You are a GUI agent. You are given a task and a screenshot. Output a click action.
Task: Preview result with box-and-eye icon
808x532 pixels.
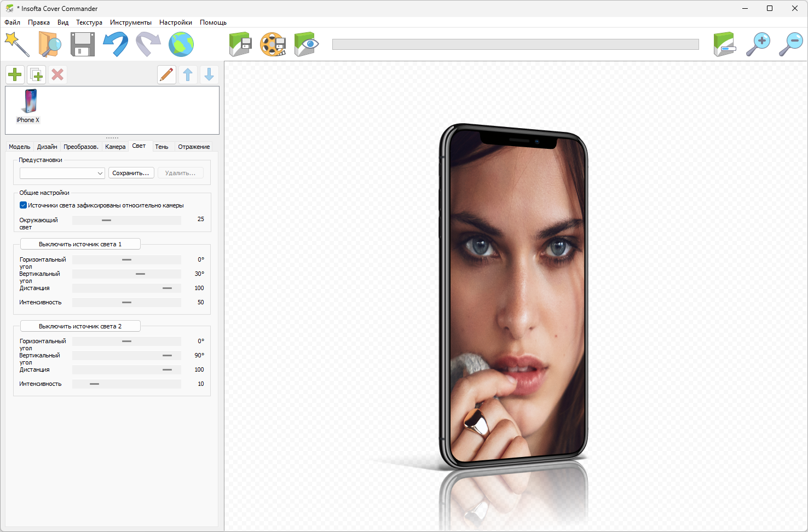coord(306,44)
